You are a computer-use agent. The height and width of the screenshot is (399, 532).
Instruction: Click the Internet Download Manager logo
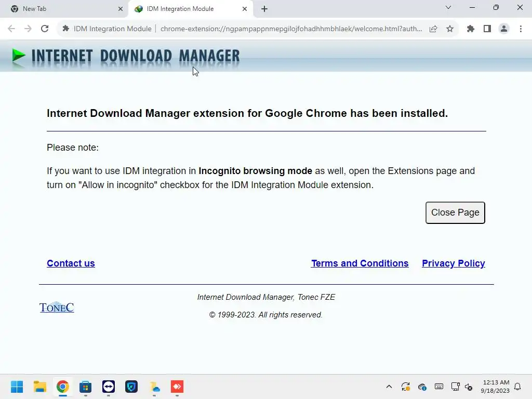pos(126,56)
